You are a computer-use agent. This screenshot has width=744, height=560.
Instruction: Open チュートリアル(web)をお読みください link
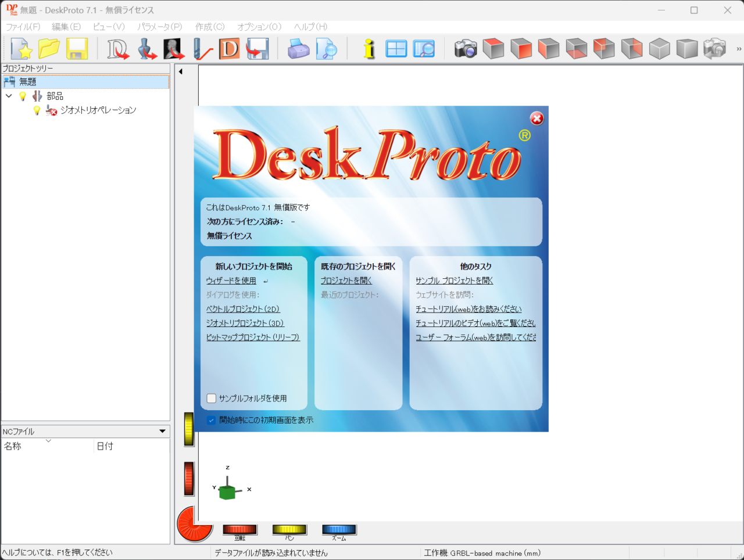tap(468, 309)
